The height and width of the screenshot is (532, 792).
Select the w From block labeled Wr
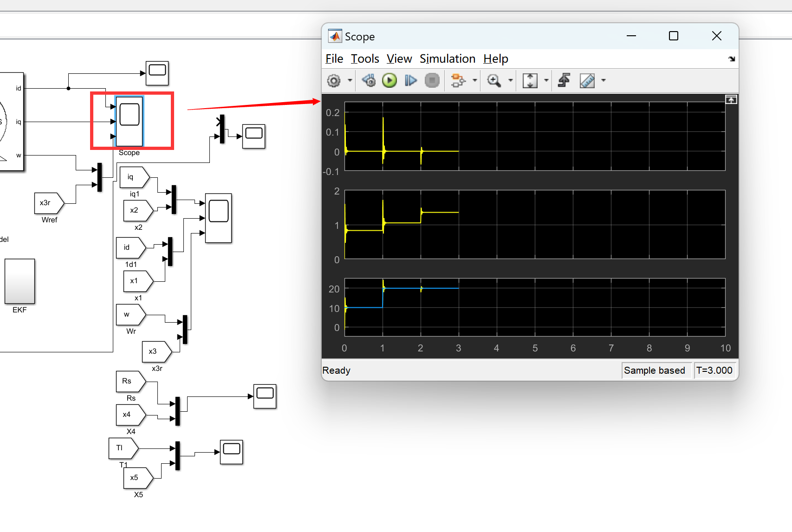click(x=131, y=315)
